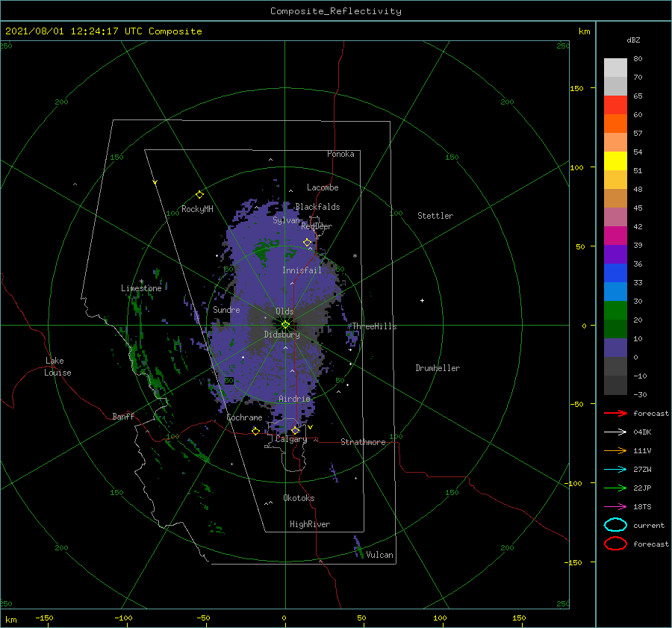672x628 pixels.
Task: Click the Innisfail label
Action: click(x=302, y=270)
